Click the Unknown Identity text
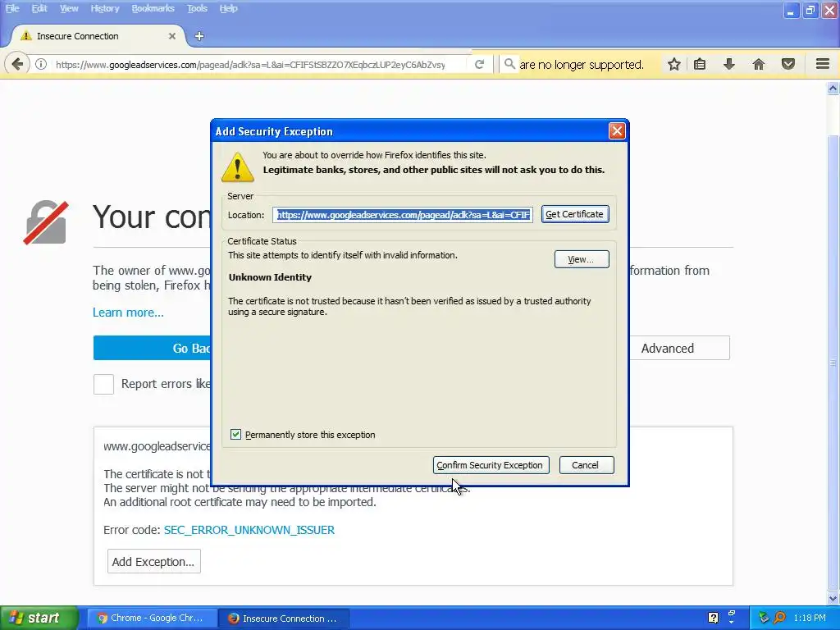 270,277
